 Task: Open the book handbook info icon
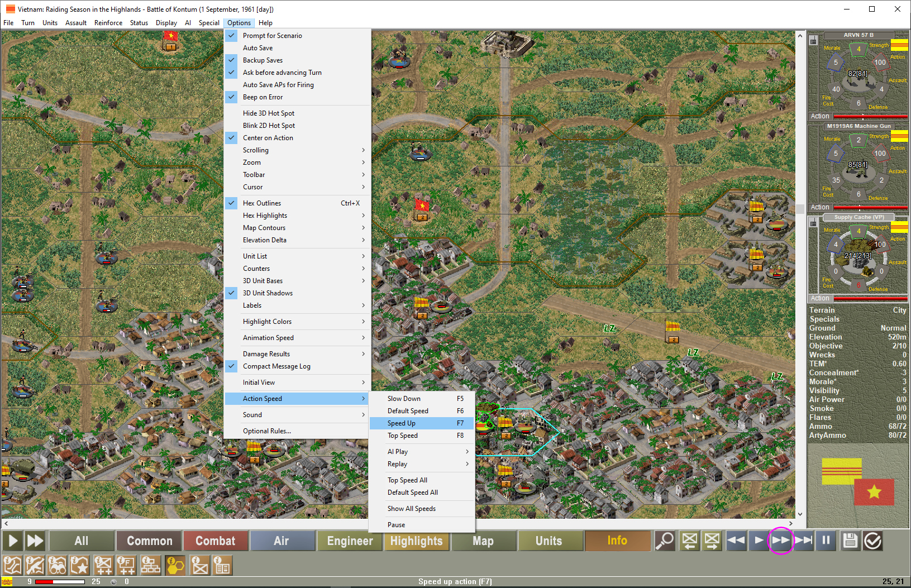click(x=222, y=565)
